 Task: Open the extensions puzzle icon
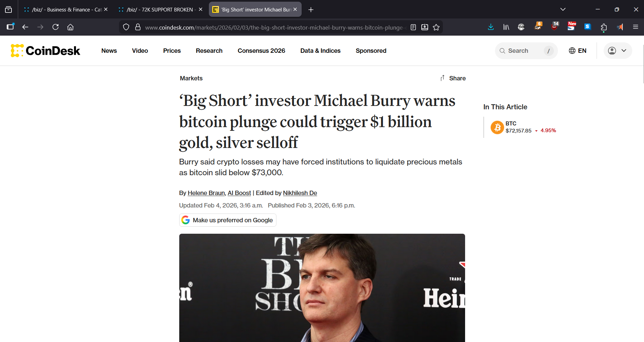click(604, 27)
